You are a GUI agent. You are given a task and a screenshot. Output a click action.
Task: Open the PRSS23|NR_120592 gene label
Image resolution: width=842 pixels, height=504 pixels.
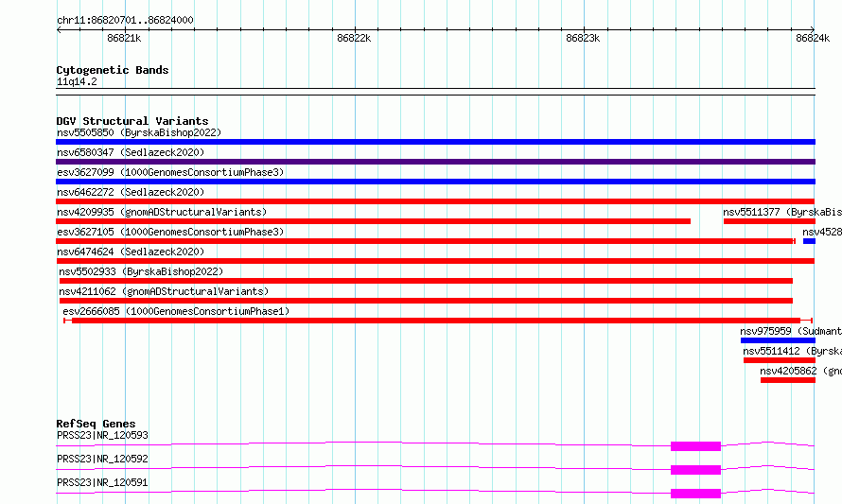pos(102,459)
